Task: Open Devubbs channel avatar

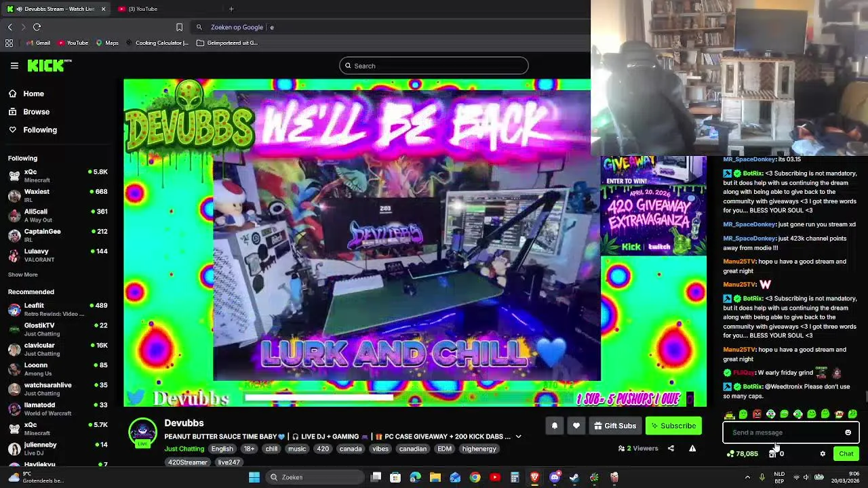Action: [x=142, y=433]
